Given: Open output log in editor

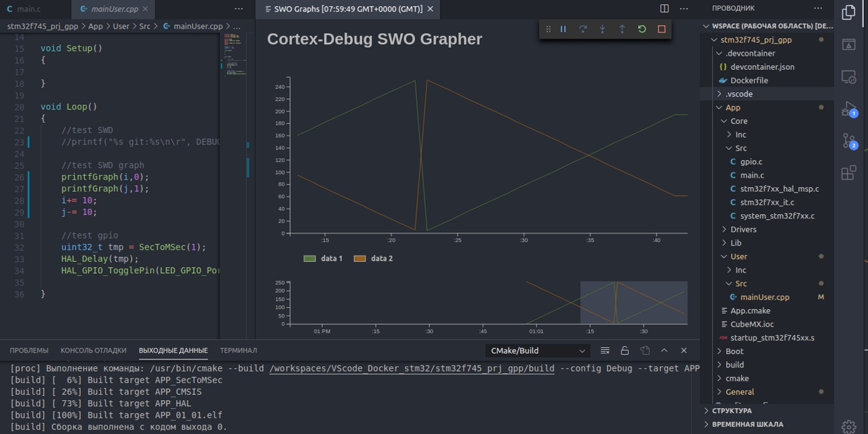Looking at the screenshot, I should [x=644, y=351].
